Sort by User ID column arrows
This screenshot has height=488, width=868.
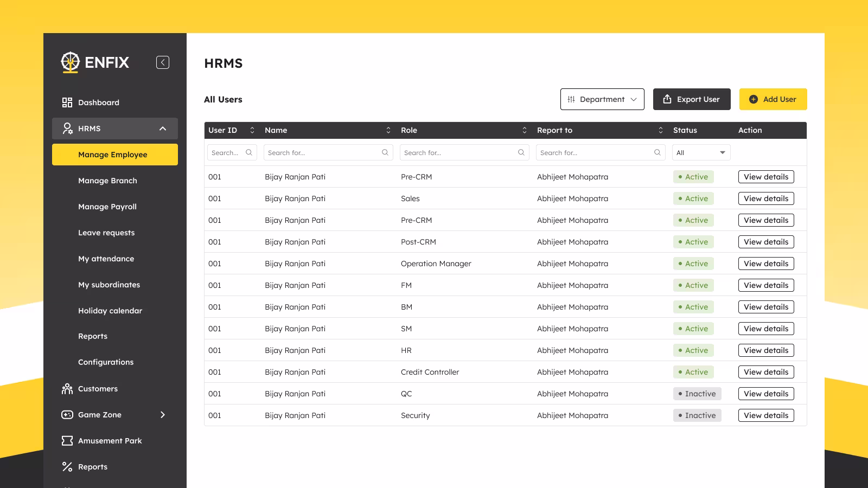[x=252, y=130]
